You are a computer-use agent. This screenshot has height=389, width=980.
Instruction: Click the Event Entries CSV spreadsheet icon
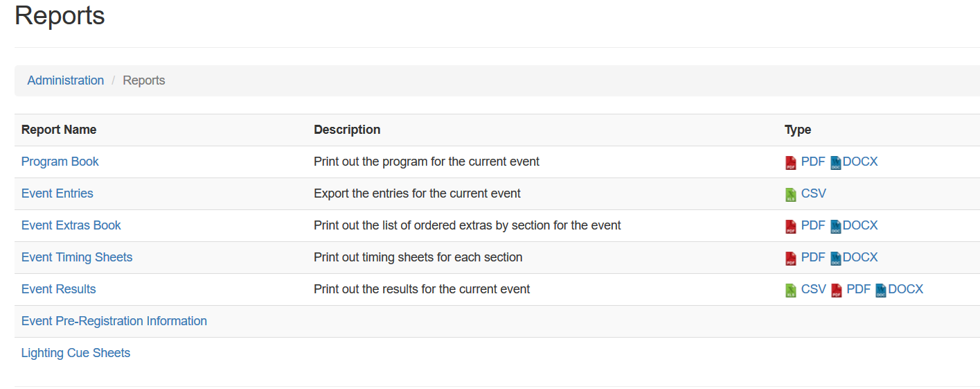coord(790,195)
